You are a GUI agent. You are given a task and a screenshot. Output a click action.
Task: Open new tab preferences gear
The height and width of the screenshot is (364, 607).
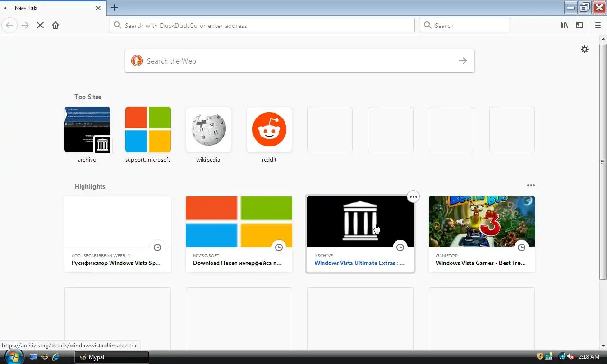585,49
